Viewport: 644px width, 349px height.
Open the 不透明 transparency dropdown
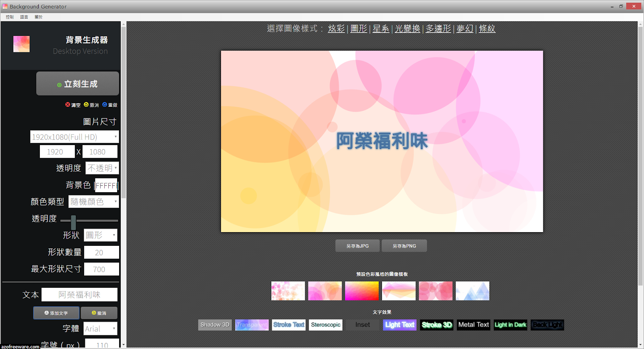(x=102, y=168)
